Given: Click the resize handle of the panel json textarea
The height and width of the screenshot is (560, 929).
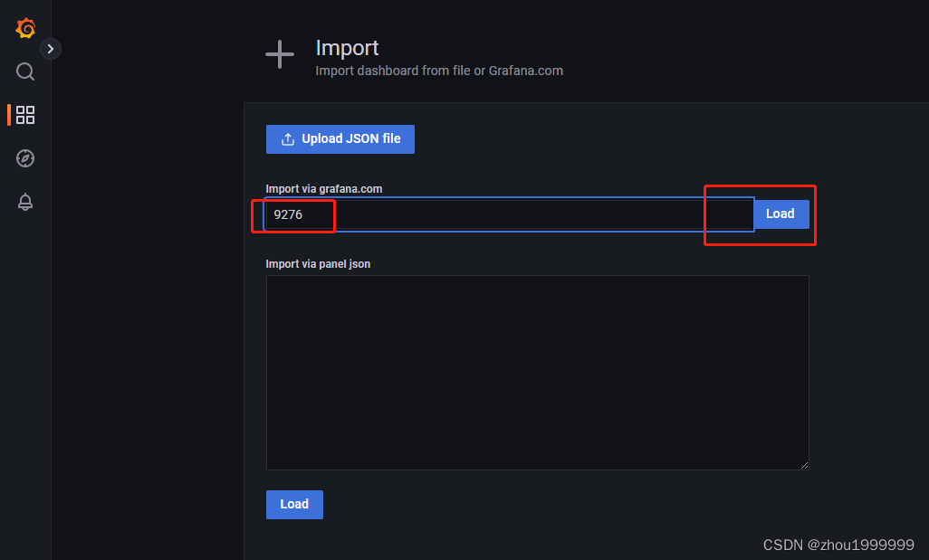Looking at the screenshot, I should tap(804, 465).
